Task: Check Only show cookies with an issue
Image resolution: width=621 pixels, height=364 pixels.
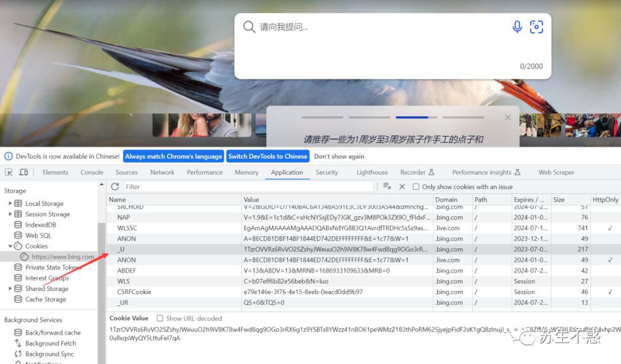Action: point(416,186)
